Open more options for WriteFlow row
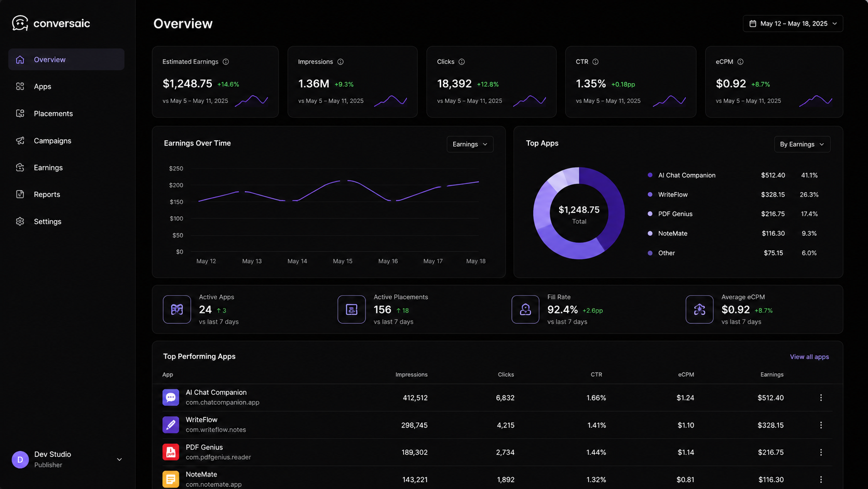868x489 pixels. click(x=821, y=425)
